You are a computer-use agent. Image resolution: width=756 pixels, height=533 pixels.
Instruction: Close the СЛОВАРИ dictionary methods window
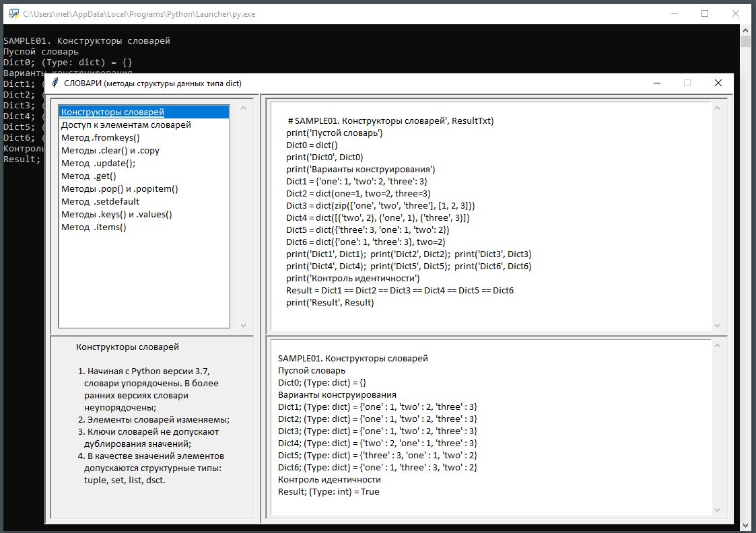click(x=718, y=83)
